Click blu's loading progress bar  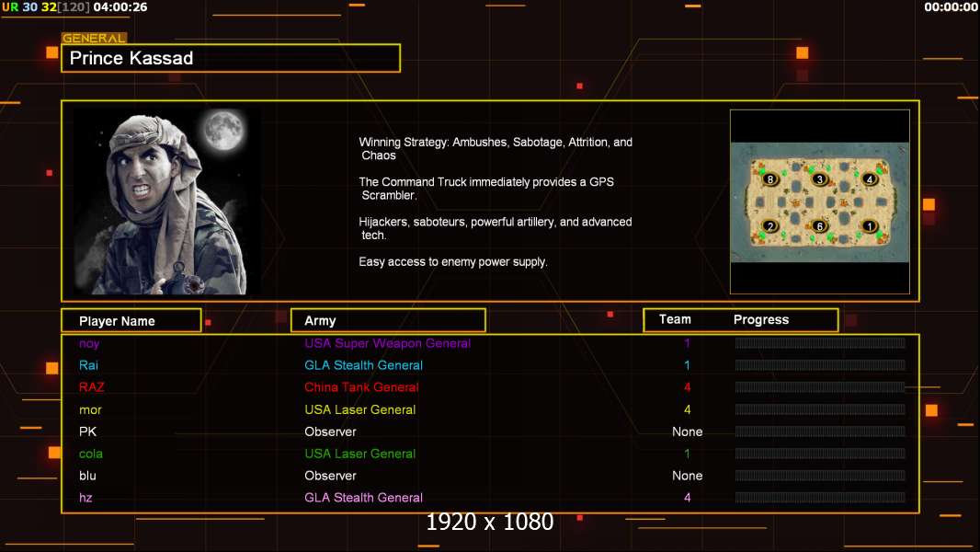click(x=820, y=475)
